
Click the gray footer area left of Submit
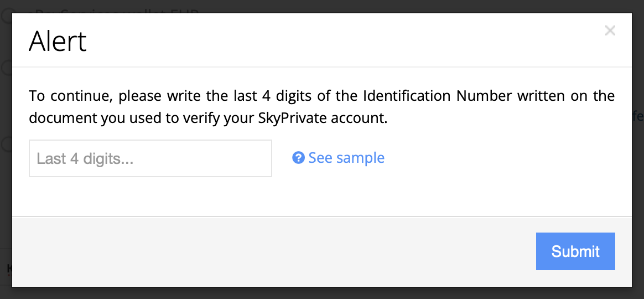coord(277,251)
